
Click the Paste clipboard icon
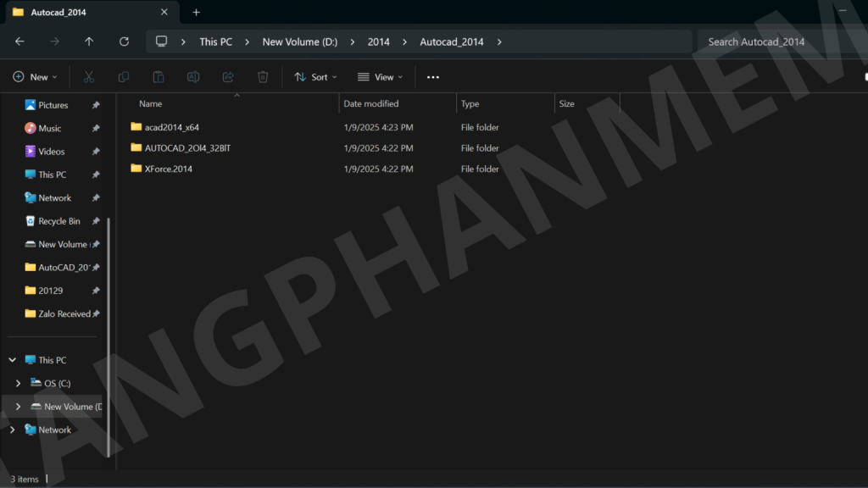[159, 77]
